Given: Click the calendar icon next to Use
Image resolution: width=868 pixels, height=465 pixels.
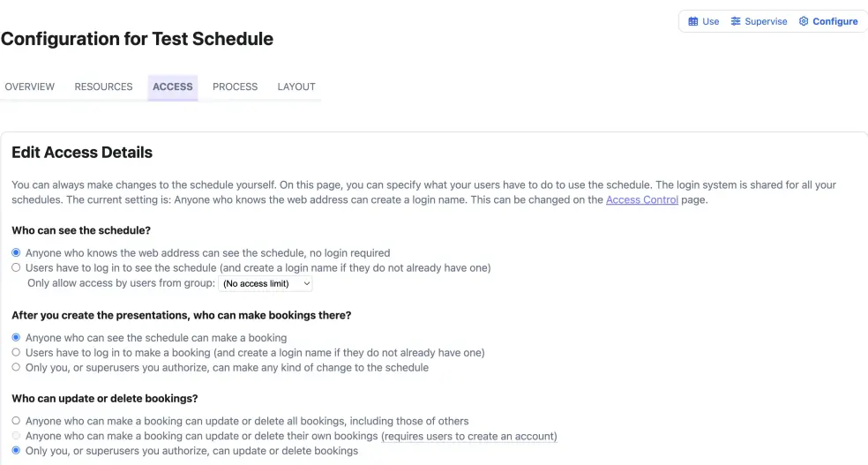Looking at the screenshot, I should 692,21.
